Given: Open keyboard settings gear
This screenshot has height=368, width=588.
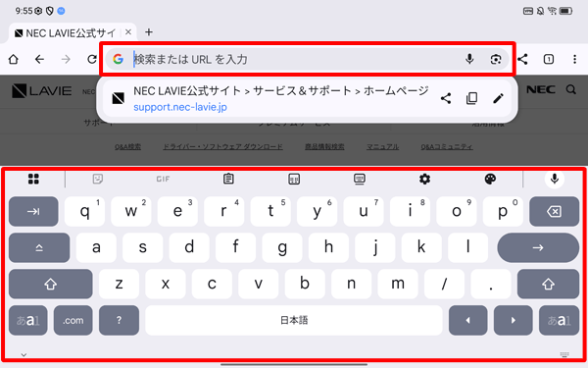Looking at the screenshot, I should point(424,180).
